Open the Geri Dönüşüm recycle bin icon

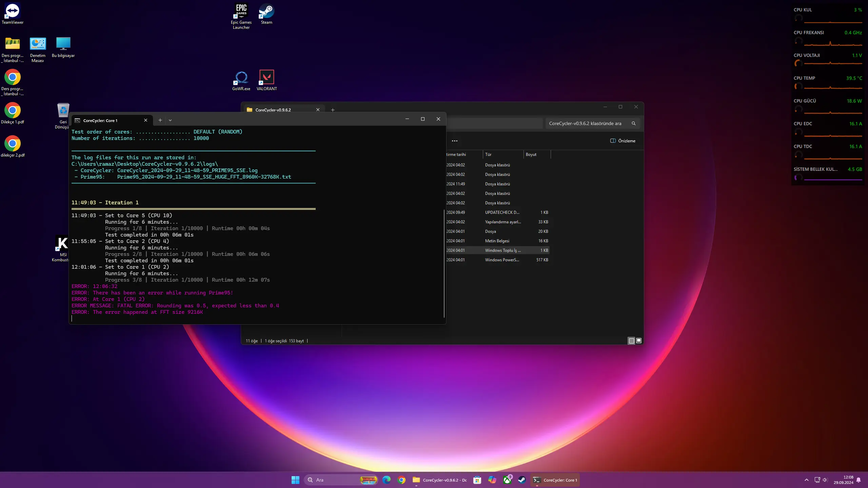pyautogui.click(x=63, y=116)
